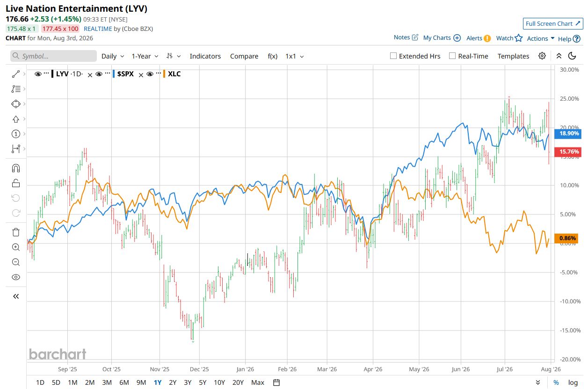Select the 3M time range

(107, 382)
